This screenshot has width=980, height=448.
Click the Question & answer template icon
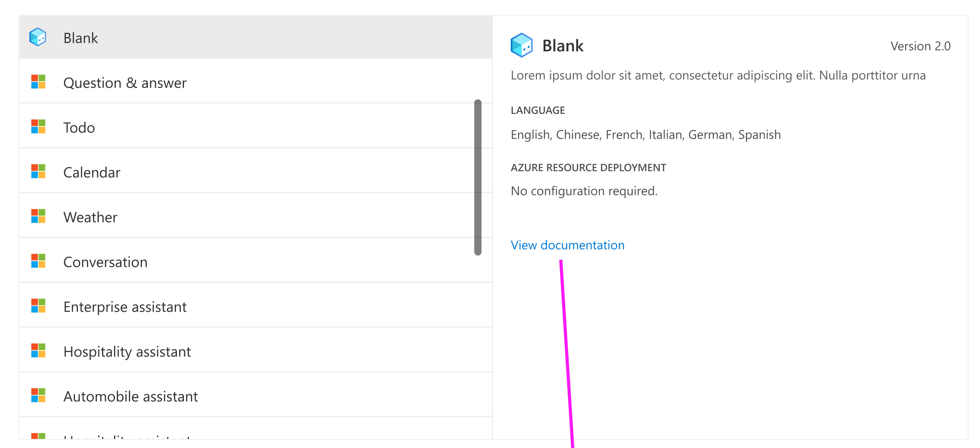coord(38,82)
